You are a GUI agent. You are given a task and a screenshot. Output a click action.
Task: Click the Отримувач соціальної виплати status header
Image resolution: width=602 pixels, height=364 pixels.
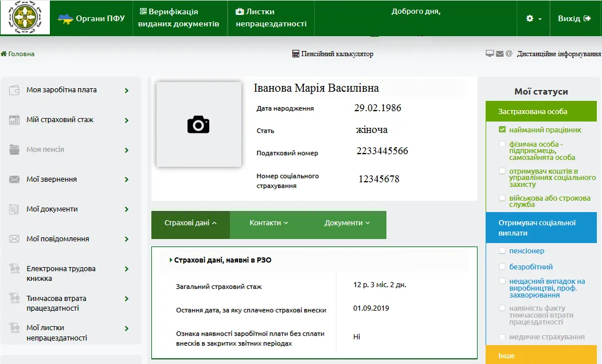coord(541,228)
